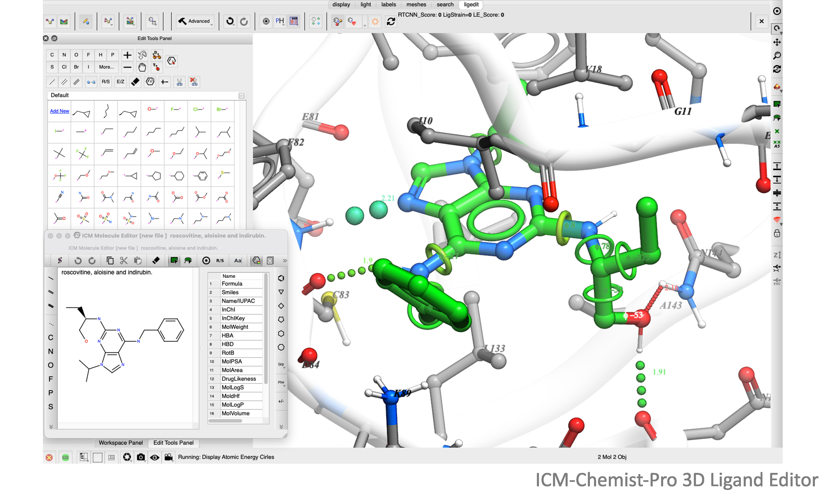This screenshot has height=504, width=831.
Task: Expand right ring bar double chevron
Action: 281,426
